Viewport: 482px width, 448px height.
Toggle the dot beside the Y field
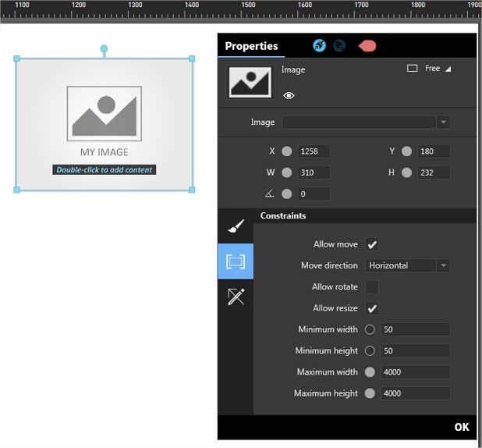tap(406, 151)
